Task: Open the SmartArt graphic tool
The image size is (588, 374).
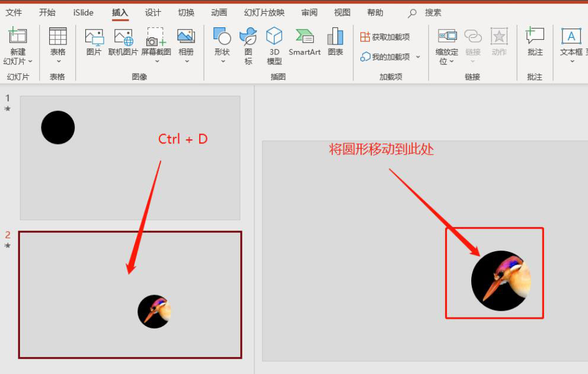Action: 305,38
